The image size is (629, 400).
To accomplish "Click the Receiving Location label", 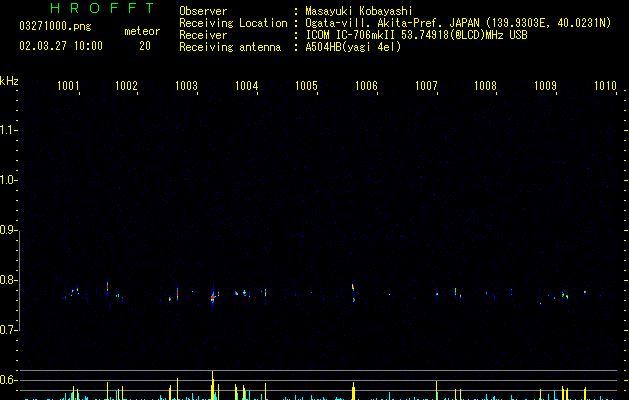I will pos(233,23).
